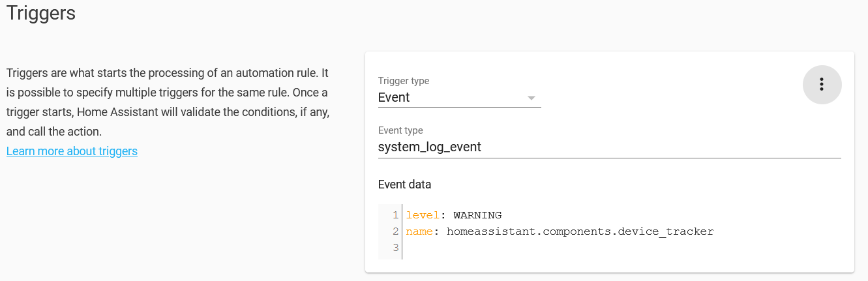The image size is (868, 281).
Task: Focus the Event type field system_log_event
Action: [609, 147]
